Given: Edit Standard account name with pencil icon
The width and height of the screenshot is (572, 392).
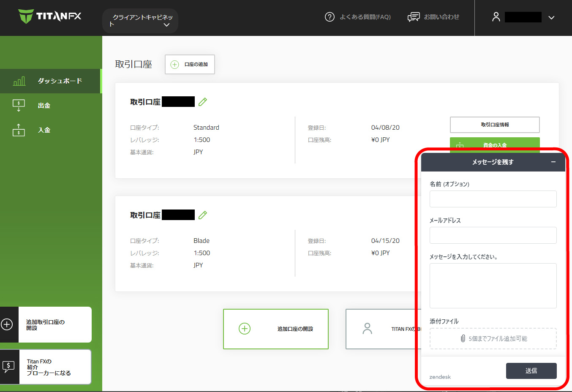Looking at the screenshot, I should [203, 102].
